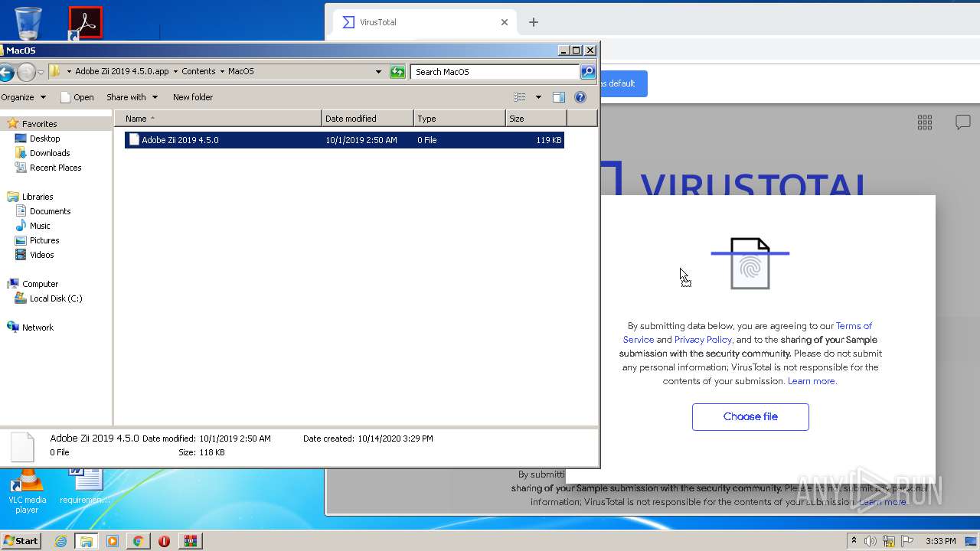Close the VirusTotal browser tab
Viewport: 980px width, 551px height.
505,22
